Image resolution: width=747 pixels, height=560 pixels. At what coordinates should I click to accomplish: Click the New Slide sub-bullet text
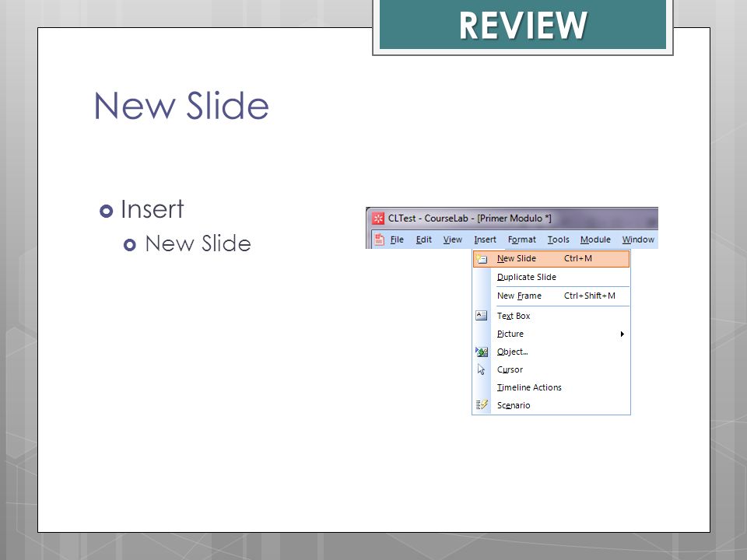pyautogui.click(x=198, y=243)
